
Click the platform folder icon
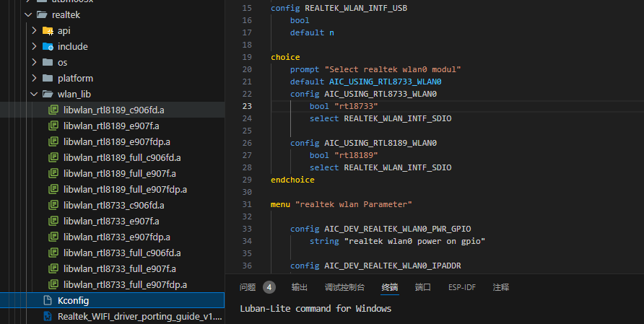(48, 78)
